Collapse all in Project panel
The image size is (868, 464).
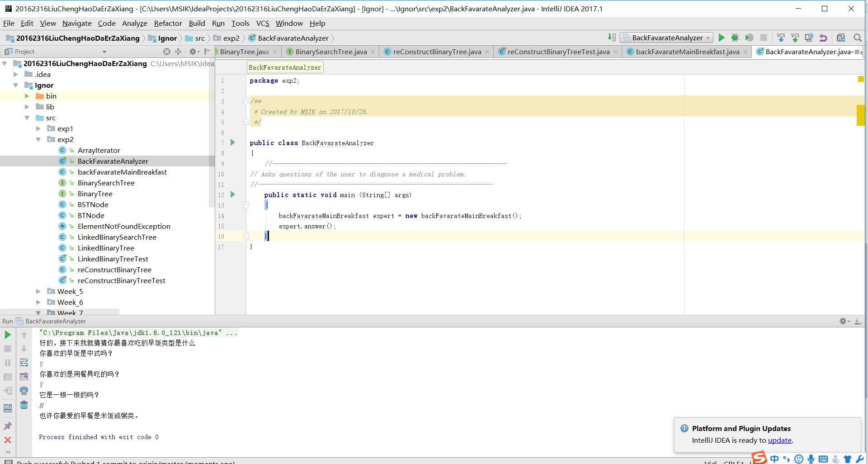(178, 52)
